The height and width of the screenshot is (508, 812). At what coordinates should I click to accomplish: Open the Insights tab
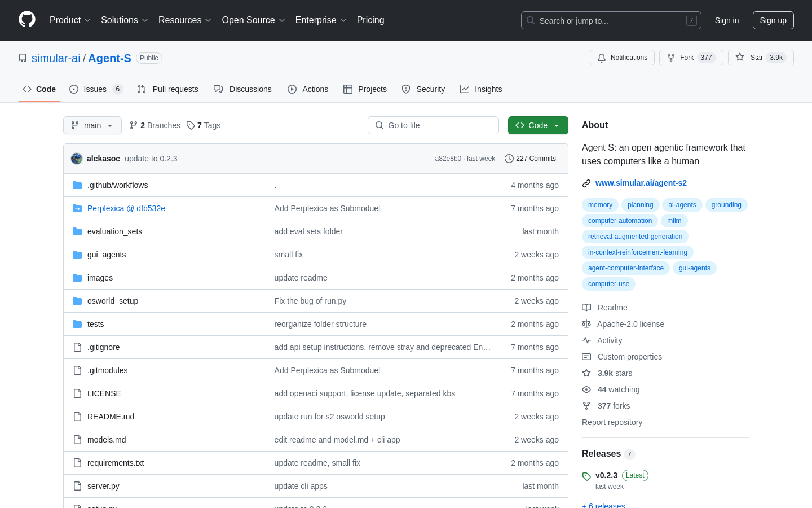point(481,89)
